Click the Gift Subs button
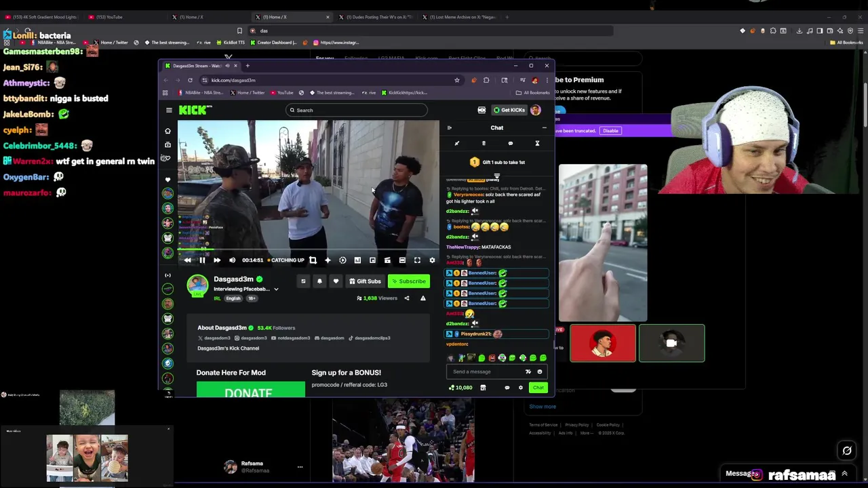868x488 pixels. click(x=365, y=281)
